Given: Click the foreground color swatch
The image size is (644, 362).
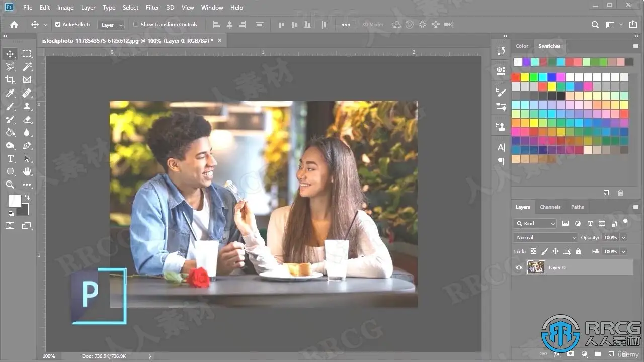Looking at the screenshot, I should (x=15, y=201).
